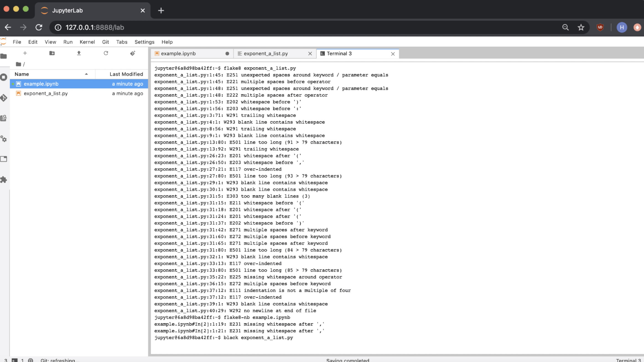Open the Running Terminals and Kernels sidebar
Viewport: 644px width, 362px height.
pyautogui.click(x=4, y=77)
